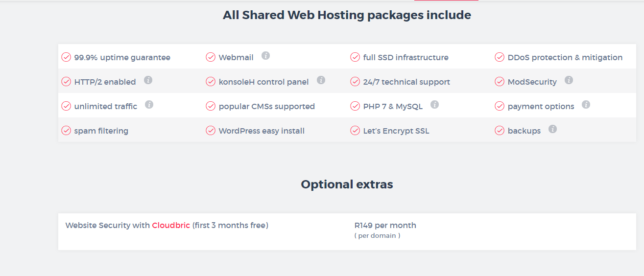The image size is (644, 276).
Task: Click the popular CMSs supported item
Action: tap(266, 107)
